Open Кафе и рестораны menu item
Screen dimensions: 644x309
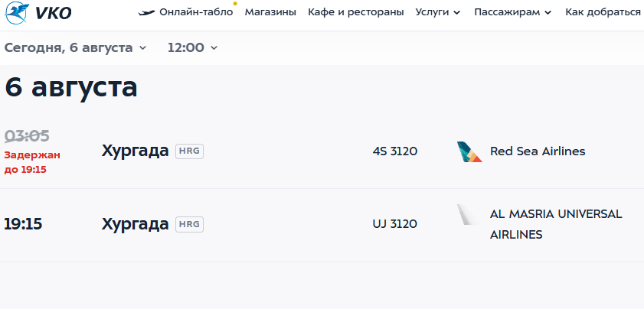coord(355,12)
